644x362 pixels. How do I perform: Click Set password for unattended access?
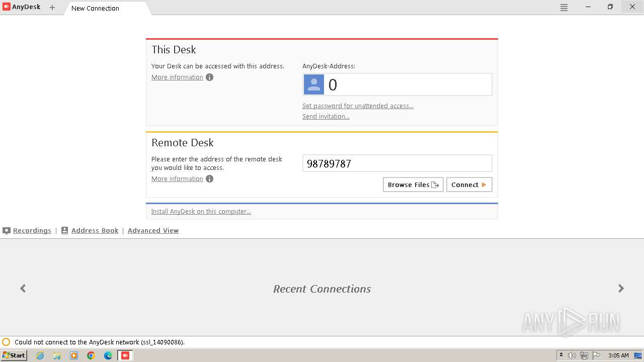pos(358,106)
